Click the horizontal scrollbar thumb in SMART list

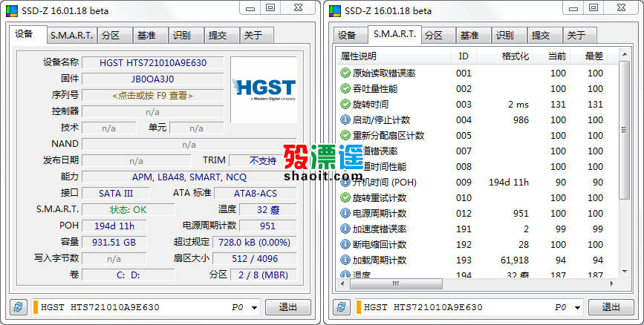(395, 283)
